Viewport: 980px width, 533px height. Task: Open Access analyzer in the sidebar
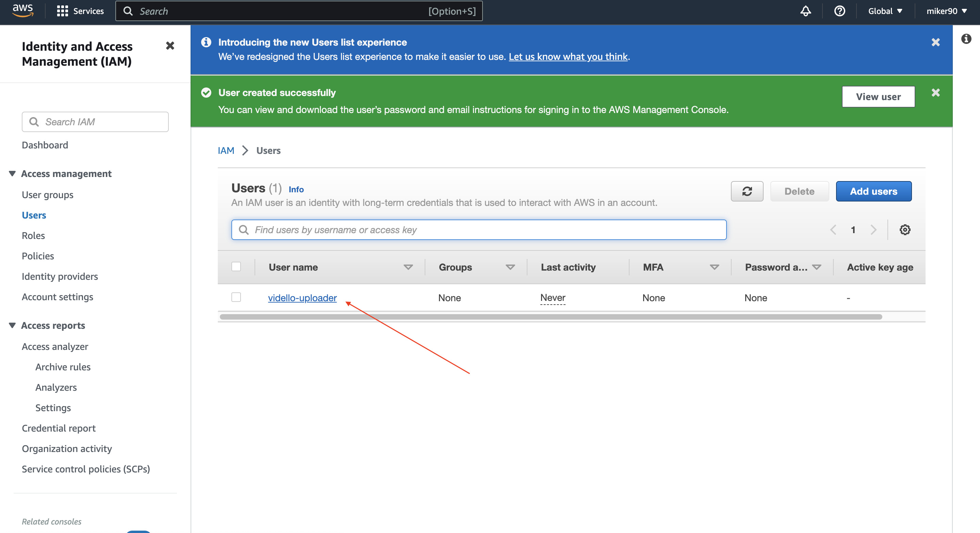[55, 346]
